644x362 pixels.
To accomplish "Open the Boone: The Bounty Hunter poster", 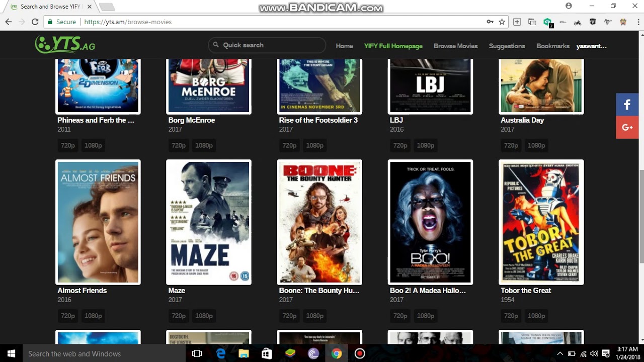I will tap(319, 222).
